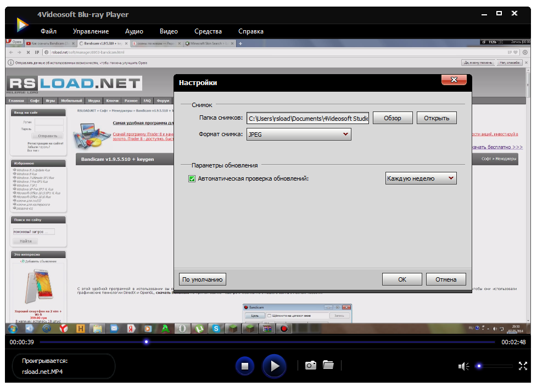This screenshot has height=392, width=537.
Task: Click the Форум tab on the rsload site
Action: click(163, 100)
